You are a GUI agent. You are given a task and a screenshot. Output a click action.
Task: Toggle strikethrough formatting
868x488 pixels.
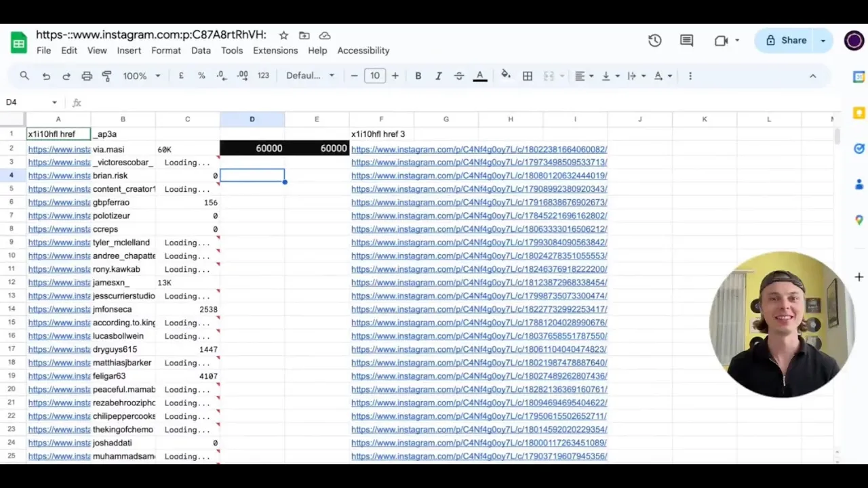[x=459, y=76]
